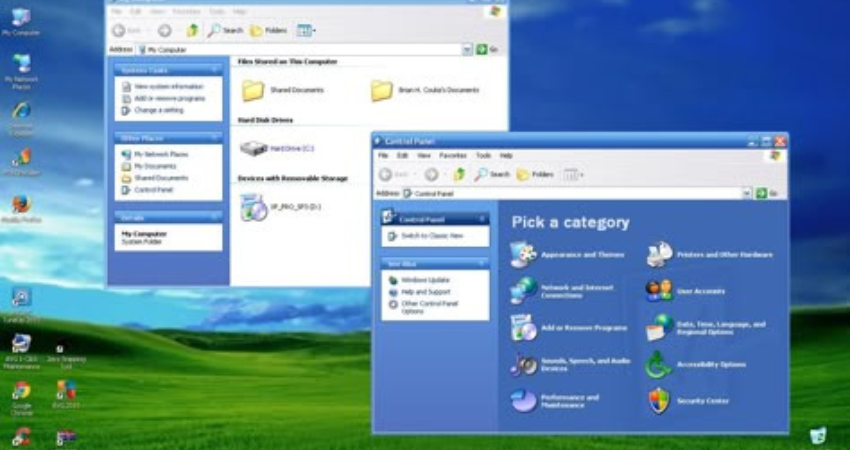Click Search in Control Panel toolbar

(492, 175)
